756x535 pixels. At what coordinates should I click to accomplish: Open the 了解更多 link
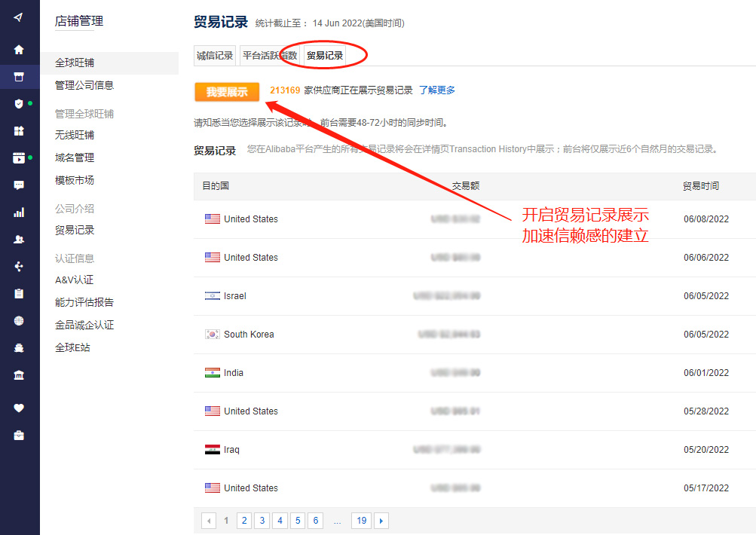click(x=435, y=90)
